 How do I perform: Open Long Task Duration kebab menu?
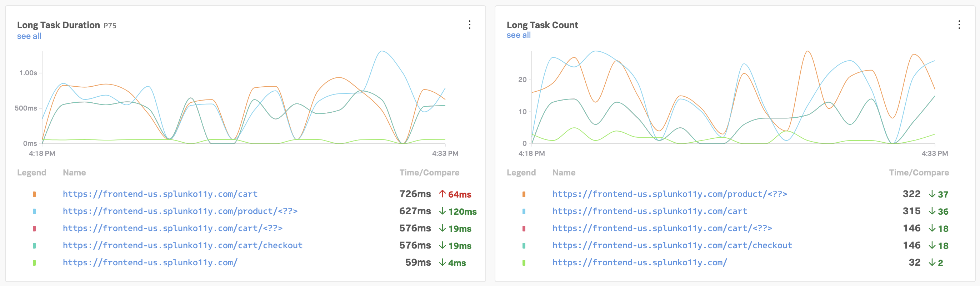(x=469, y=25)
